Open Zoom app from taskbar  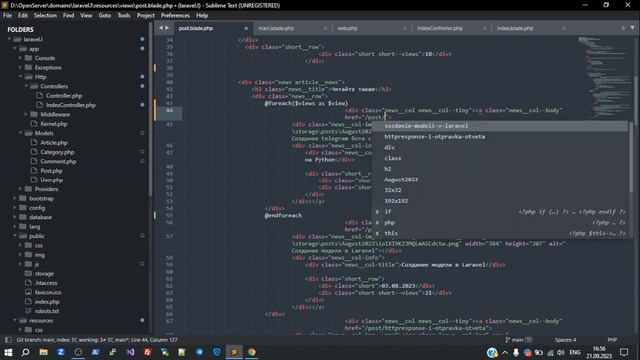(x=61, y=352)
